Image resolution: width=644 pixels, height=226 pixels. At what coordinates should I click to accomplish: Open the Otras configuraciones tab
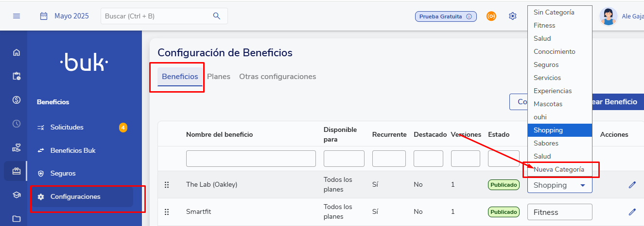click(x=278, y=77)
